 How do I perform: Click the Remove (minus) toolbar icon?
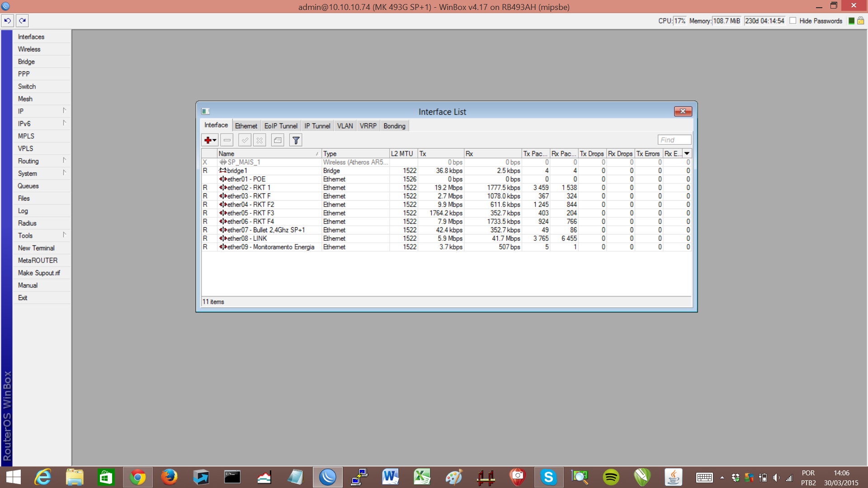[x=227, y=140]
